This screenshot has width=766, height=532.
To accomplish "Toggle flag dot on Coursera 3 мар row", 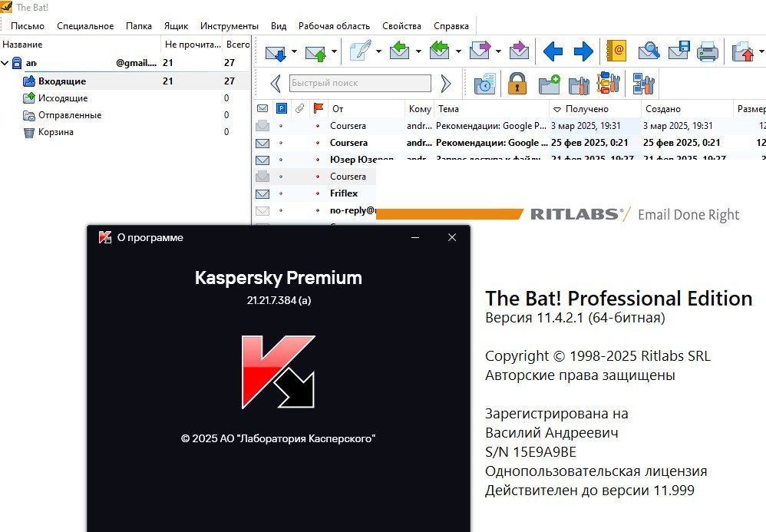I will (318, 126).
